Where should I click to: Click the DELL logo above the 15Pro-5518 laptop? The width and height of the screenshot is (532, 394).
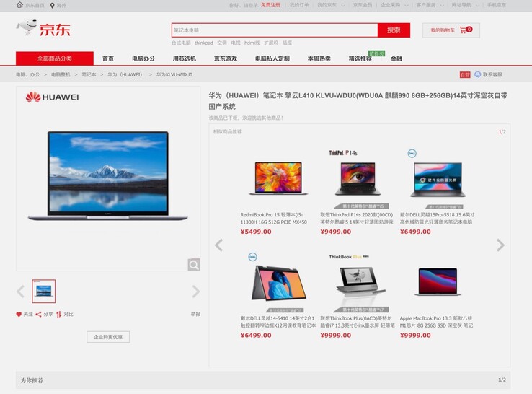pos(412,154)
